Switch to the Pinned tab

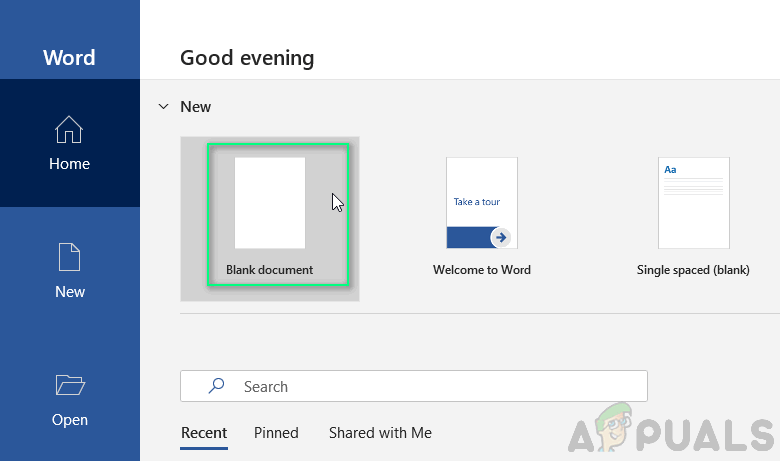276,433
